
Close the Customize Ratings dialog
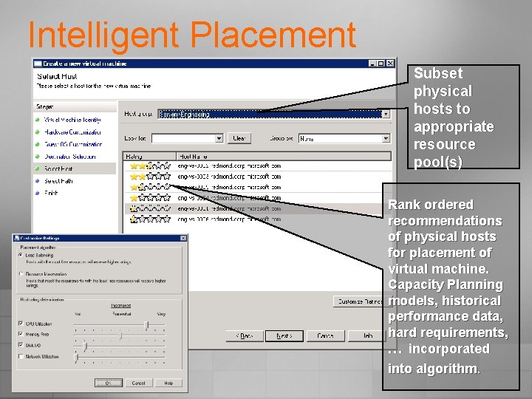tap(183, 238)
